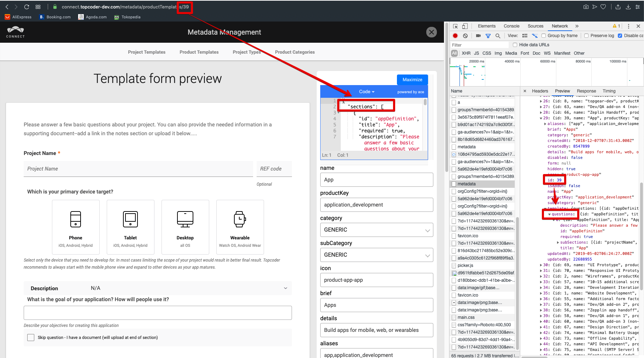
Task: Open the AliExpress bookmark
Action: [x=18, y=17]
